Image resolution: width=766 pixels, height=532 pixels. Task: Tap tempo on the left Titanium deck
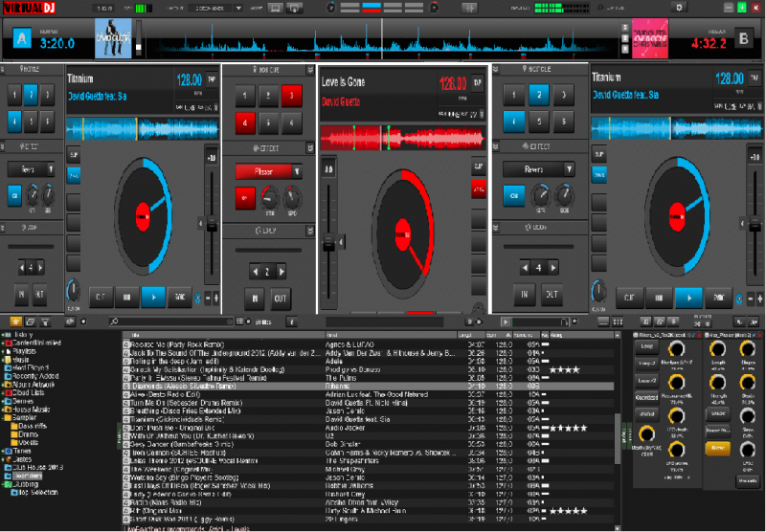pos(212,79)
